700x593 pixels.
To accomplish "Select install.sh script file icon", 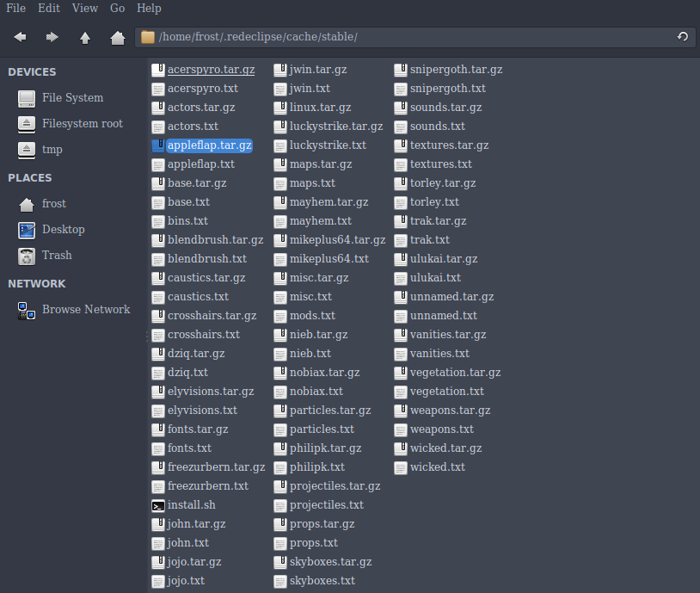I will (158, 505).
